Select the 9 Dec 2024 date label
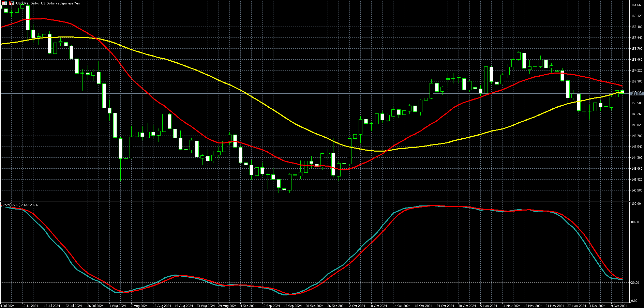This screenshot has width=644, height=308. click(619, 306)
